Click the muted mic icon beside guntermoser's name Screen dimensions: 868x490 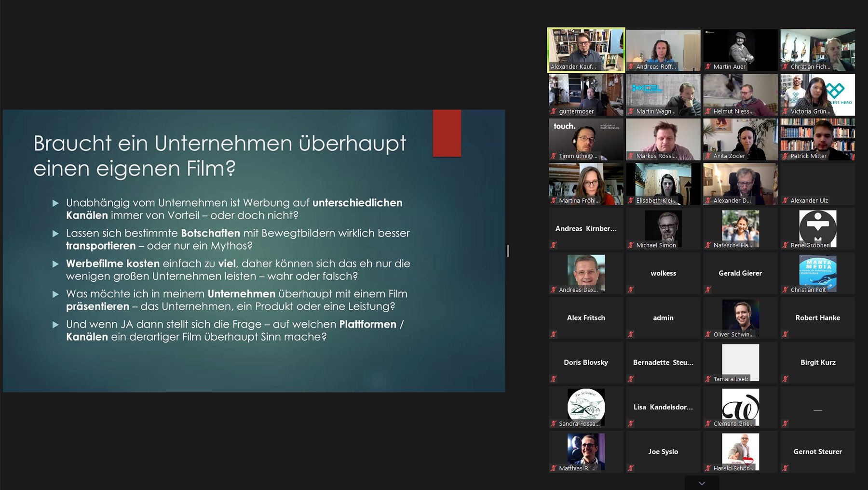pos(554,111)
